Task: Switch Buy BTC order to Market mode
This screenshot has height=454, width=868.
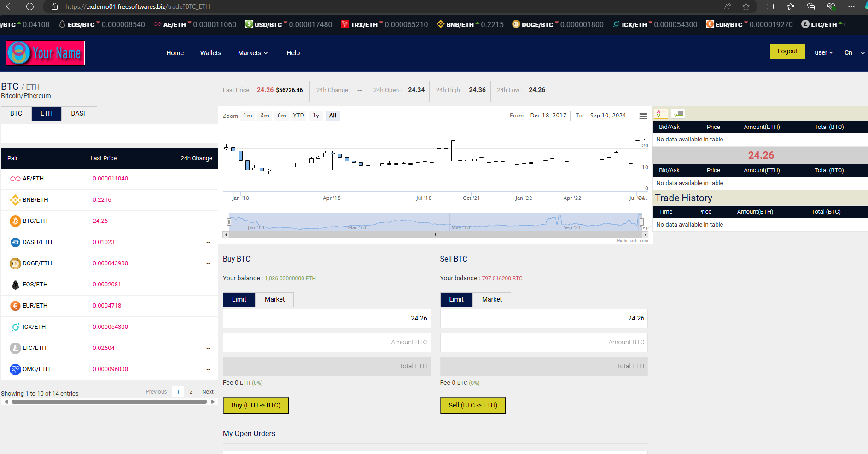Action: click(274, 299)
